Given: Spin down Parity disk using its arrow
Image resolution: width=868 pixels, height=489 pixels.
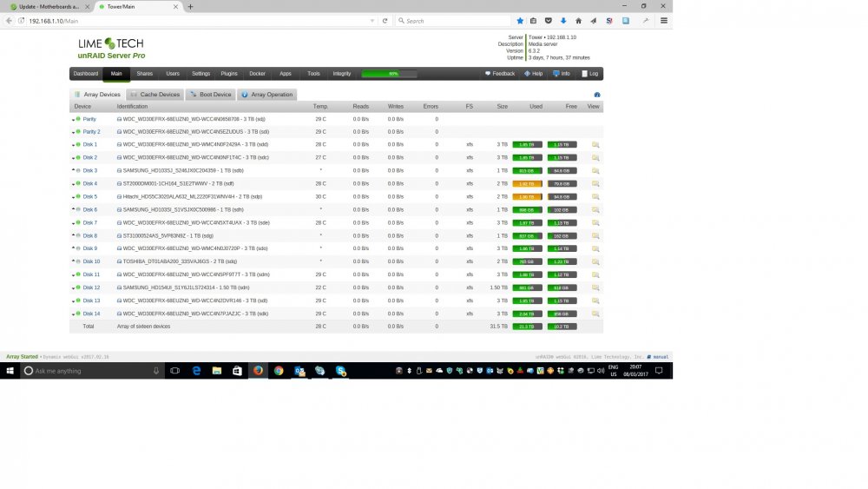Looking at the screenshot, I should coord(73,120).
